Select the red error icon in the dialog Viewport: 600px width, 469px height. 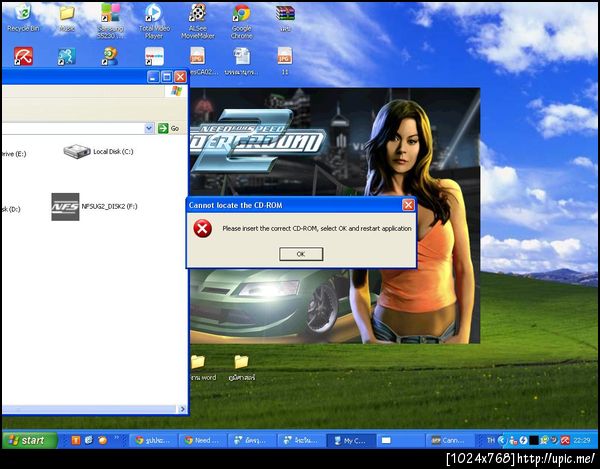tap(202, 229)
